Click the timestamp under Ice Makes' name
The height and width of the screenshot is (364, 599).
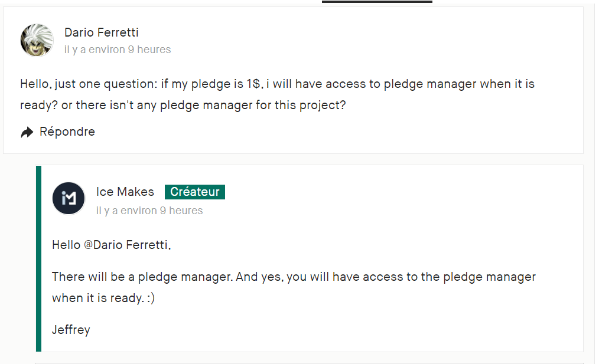pyautogui.click(x=149, y=211)
